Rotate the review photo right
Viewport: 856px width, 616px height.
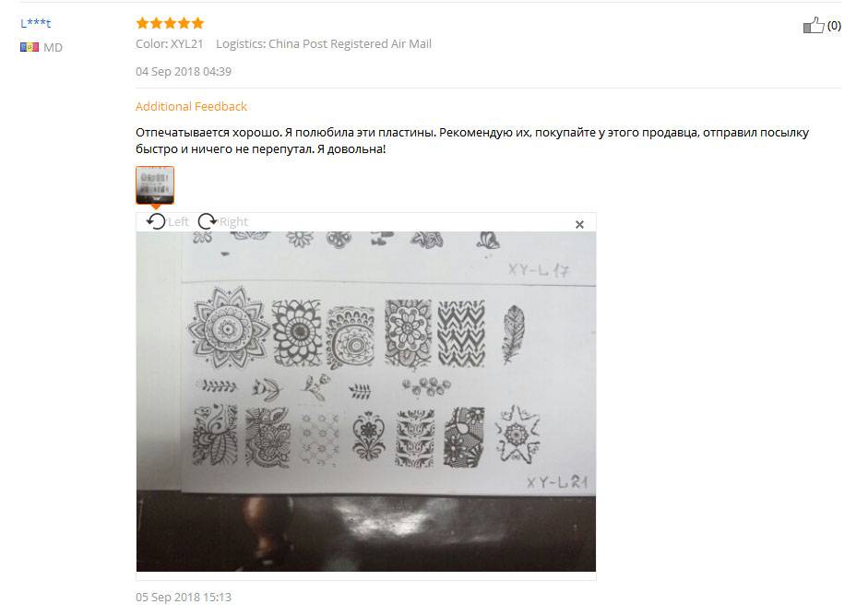coord(207,221)
